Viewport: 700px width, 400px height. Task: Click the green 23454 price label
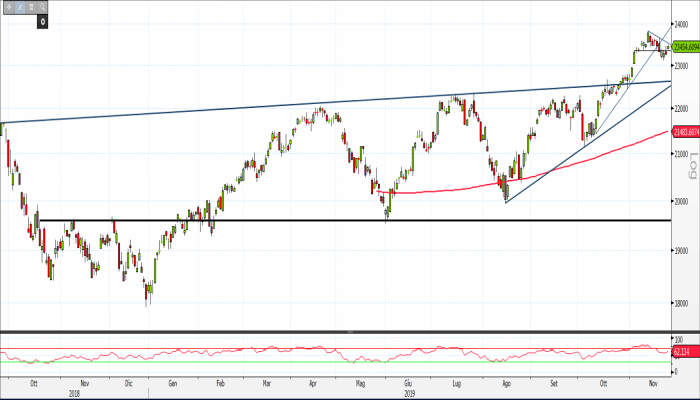click(x=685, y=46)
